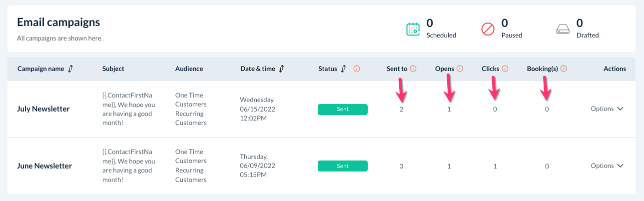Click the Drafted campaigns tray icon
The height and width of the screenshot is (201, 644).
coord(563,29)
